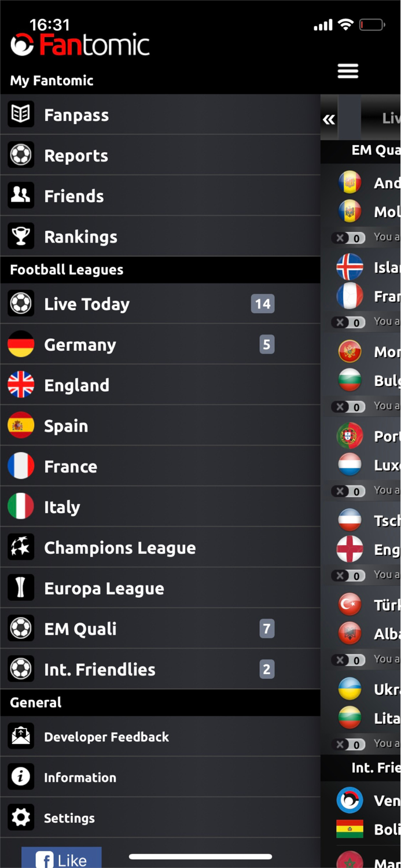Open the Int. Friendlies league
This screenshot has height=868, width=401.
pos(100,669)
